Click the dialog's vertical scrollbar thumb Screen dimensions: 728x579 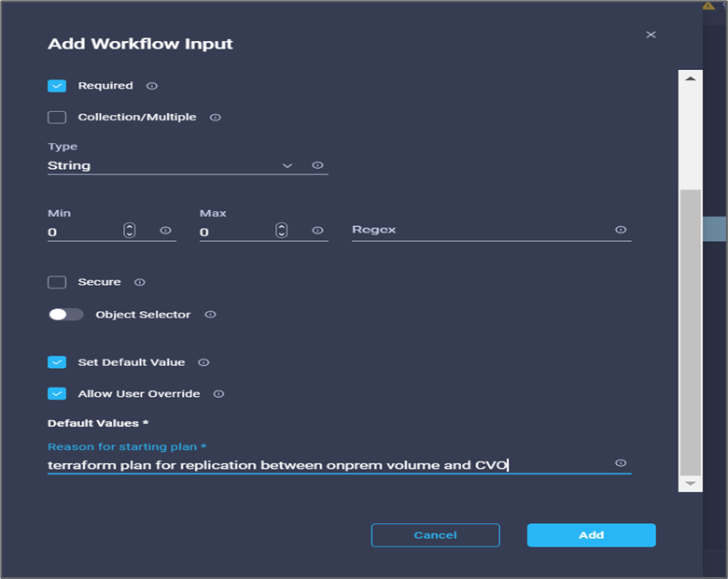point(691,332)
